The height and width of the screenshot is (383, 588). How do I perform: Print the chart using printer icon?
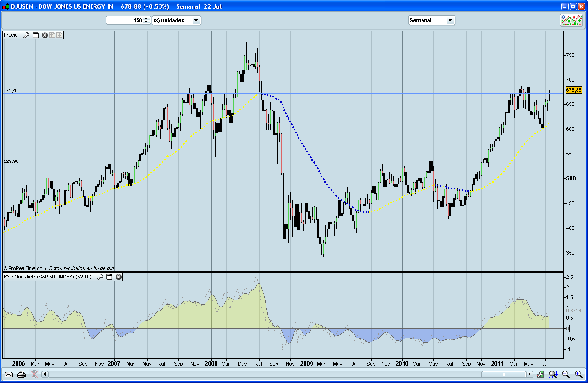coord(21,374)
